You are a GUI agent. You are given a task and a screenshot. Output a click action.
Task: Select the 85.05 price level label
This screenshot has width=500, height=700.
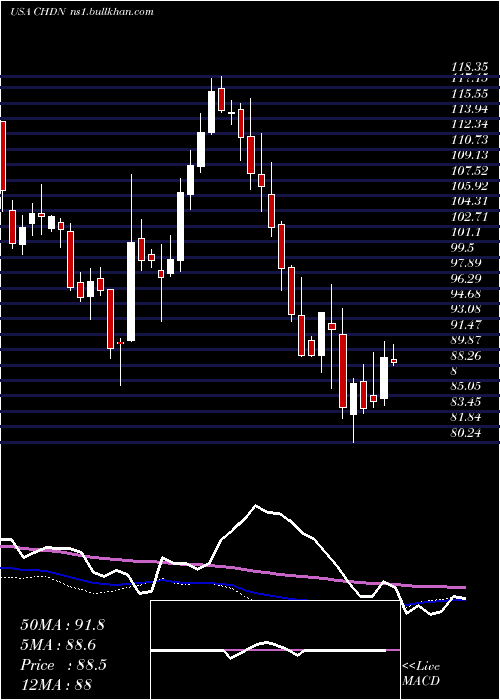point(466,386)
